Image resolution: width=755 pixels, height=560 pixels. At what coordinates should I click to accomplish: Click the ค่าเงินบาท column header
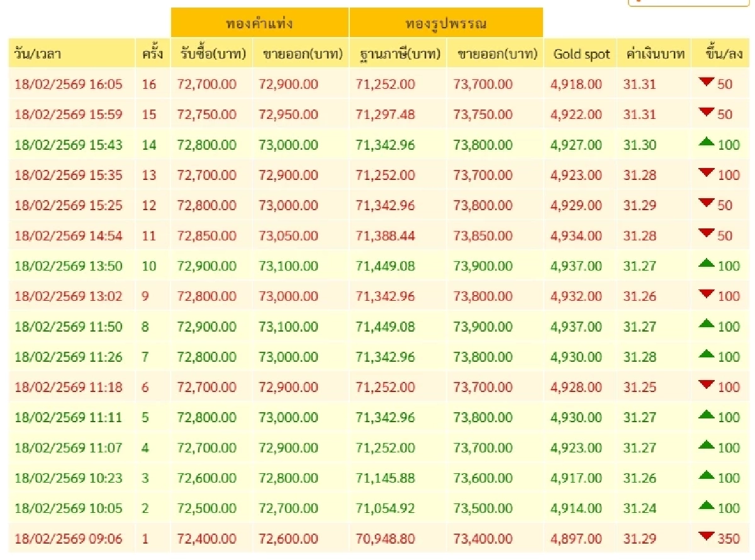[654, 53]
